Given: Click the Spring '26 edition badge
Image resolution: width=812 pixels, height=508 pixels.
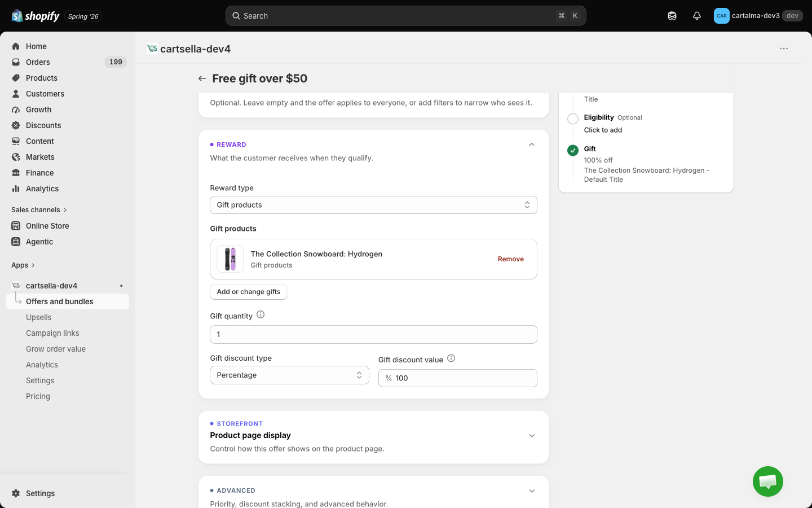Looking at the screenshot, I should tap(83, 16).
